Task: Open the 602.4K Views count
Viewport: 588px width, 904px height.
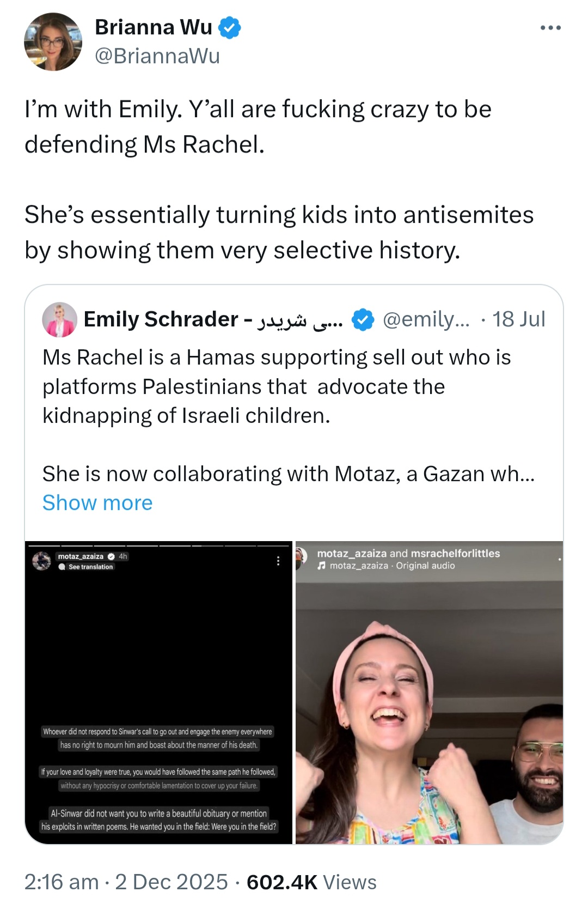Action: point(311,882)
